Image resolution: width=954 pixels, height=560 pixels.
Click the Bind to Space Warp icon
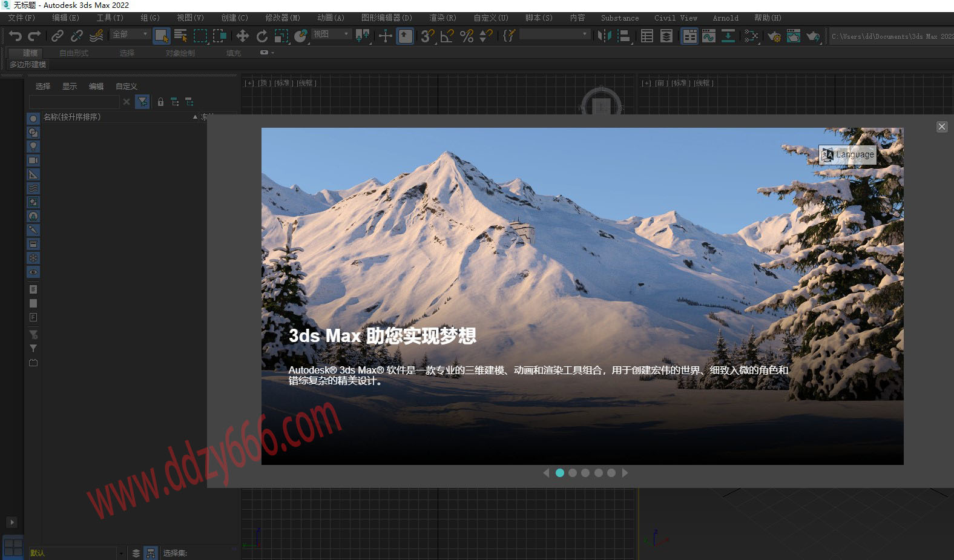[96, 36]
